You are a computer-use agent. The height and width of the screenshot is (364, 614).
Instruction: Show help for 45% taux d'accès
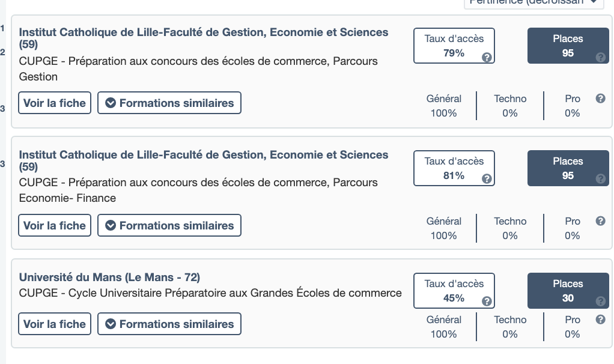(x=487, y=302)
